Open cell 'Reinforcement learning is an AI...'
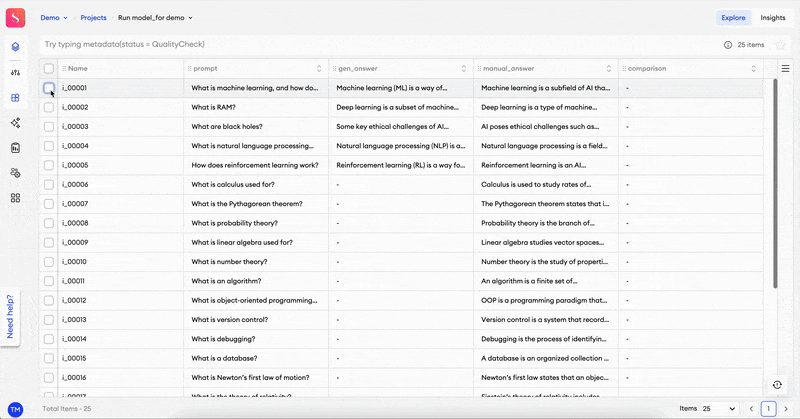The image size is (800, 419). tap(546, 165)
